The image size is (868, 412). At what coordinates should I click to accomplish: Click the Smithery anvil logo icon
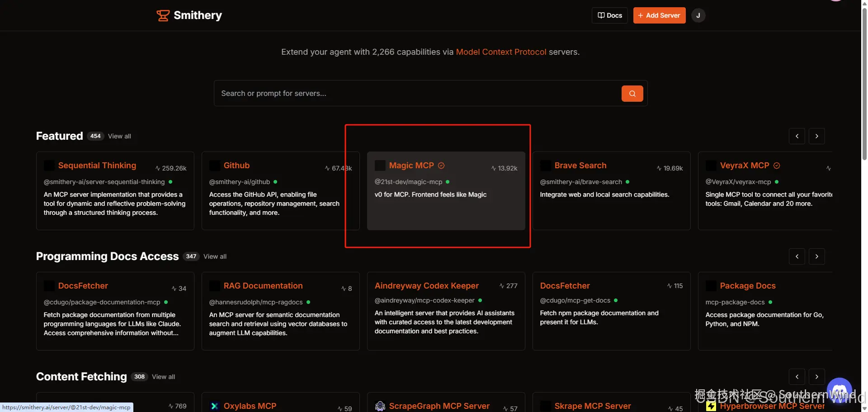163,15
